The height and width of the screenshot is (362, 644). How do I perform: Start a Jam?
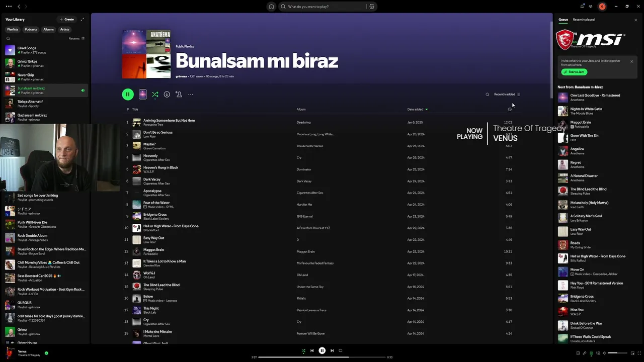574,72
